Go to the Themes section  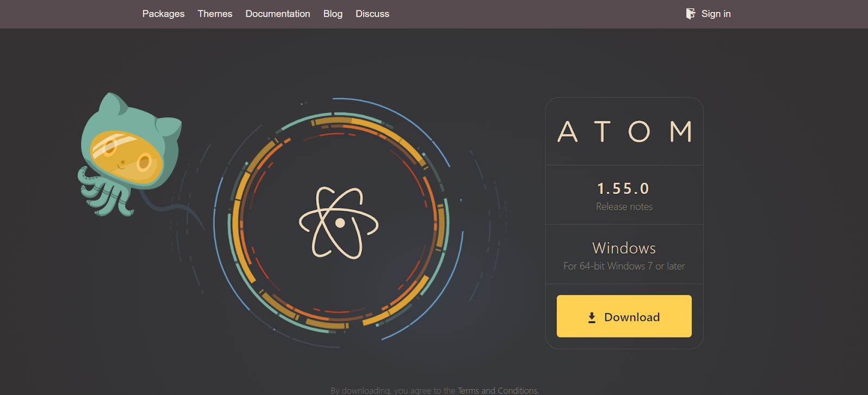click(x=215, y=14)
